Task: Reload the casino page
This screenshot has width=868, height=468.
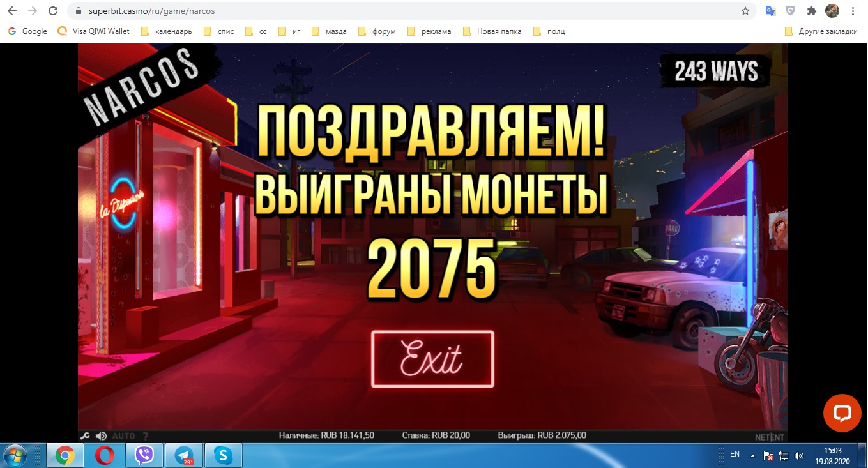Action: coord(53,11)
